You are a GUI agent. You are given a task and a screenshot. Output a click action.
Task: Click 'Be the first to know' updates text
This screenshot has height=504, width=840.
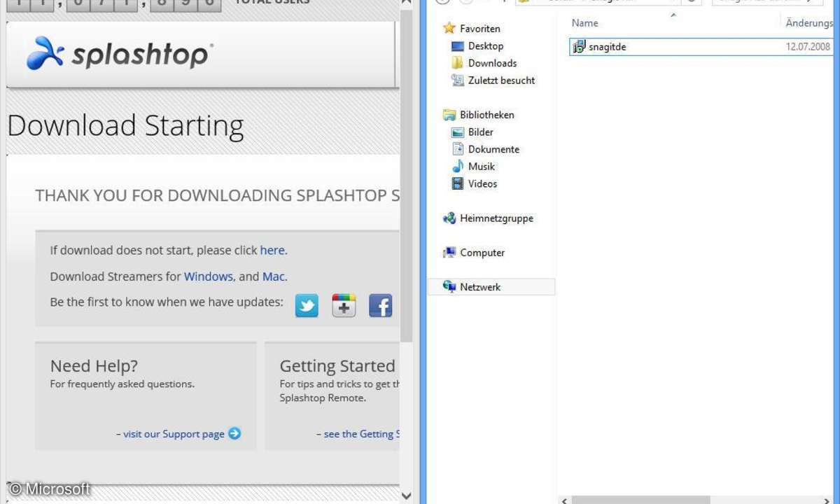(167, 302)
